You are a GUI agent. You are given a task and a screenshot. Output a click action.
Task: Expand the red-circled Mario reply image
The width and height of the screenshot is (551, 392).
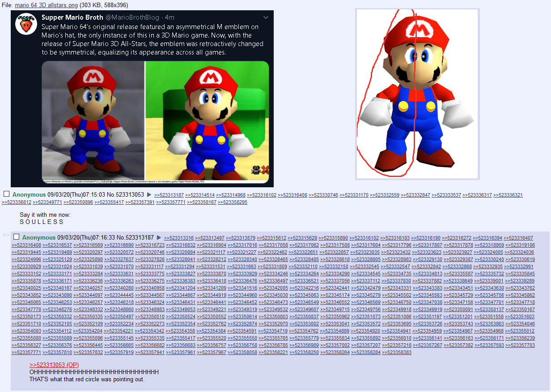point(417,94)
